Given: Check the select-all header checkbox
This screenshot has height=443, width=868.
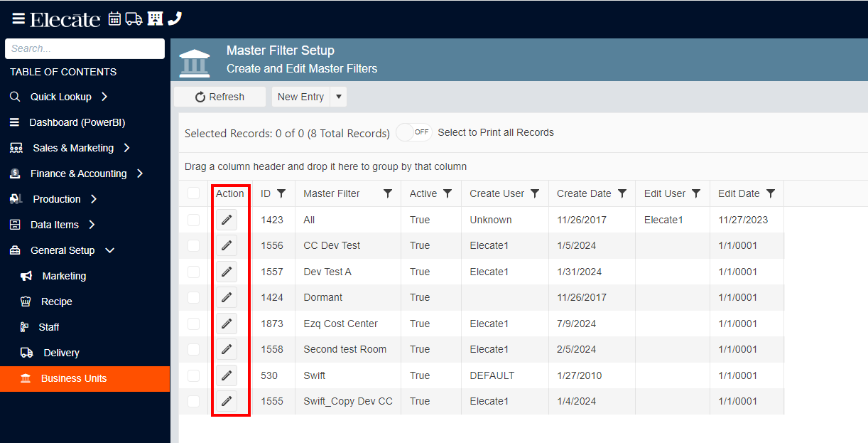Looking at the screenshot, I should tap(194, 193).
